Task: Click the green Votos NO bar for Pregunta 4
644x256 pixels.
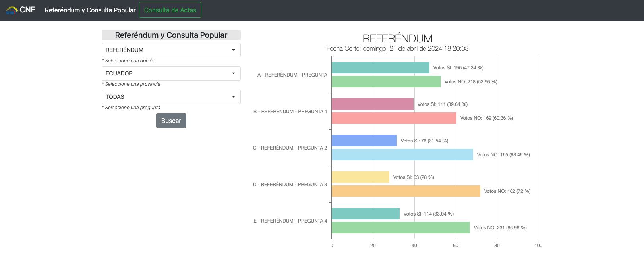Action: pos(400,228)
